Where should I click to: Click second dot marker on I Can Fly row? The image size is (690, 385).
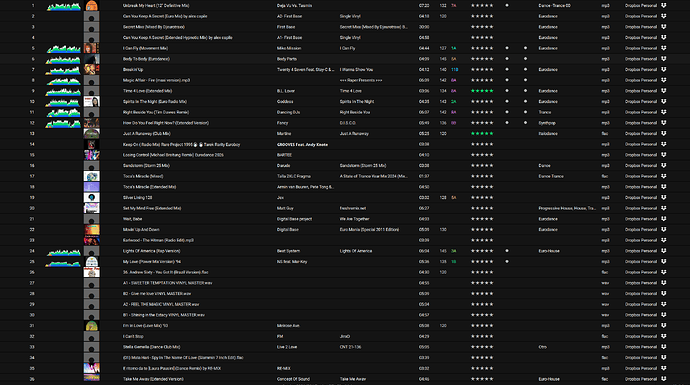[x=525, y=48]
